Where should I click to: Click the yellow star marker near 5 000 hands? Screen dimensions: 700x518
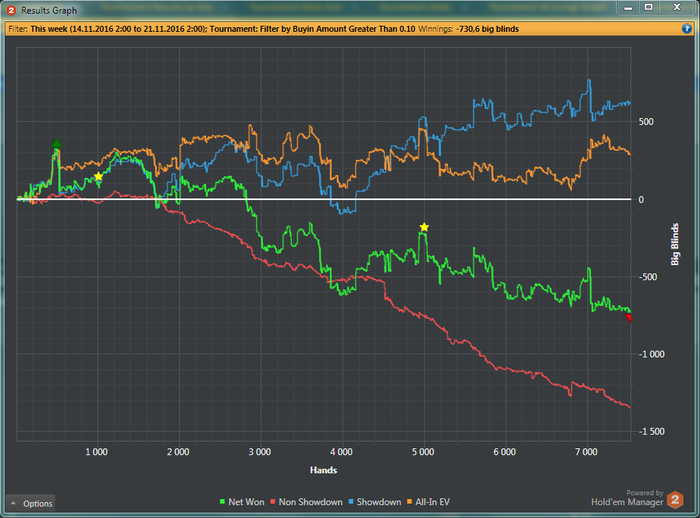point(424,227)
